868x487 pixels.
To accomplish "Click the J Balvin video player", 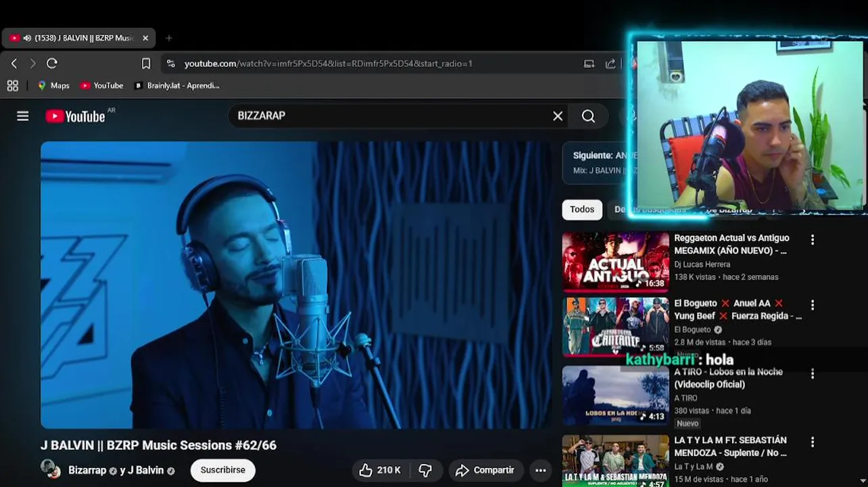I will click(x=296, y=285).
